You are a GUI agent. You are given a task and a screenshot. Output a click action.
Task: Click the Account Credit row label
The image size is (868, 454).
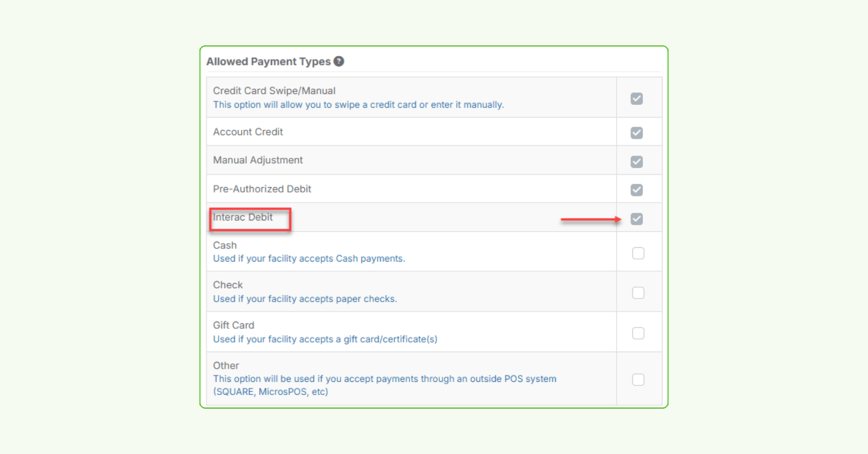[248, 132]
